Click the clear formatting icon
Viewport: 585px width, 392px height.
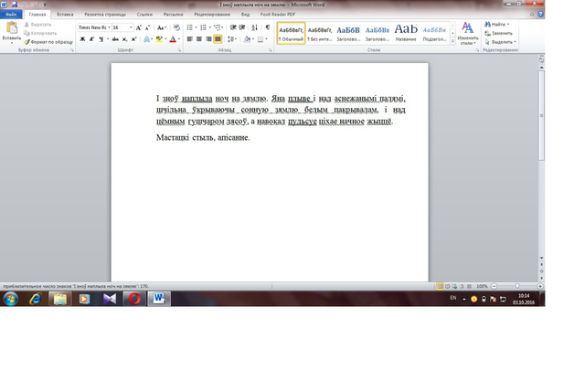point(176,27)
